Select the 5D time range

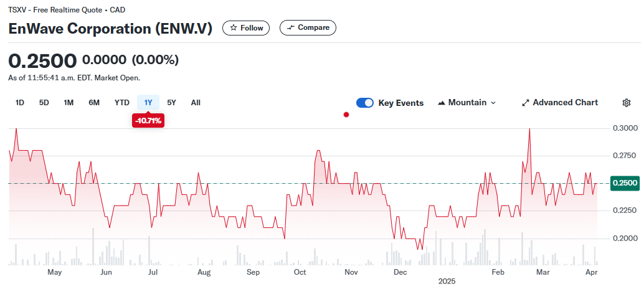tap(44, 103)
